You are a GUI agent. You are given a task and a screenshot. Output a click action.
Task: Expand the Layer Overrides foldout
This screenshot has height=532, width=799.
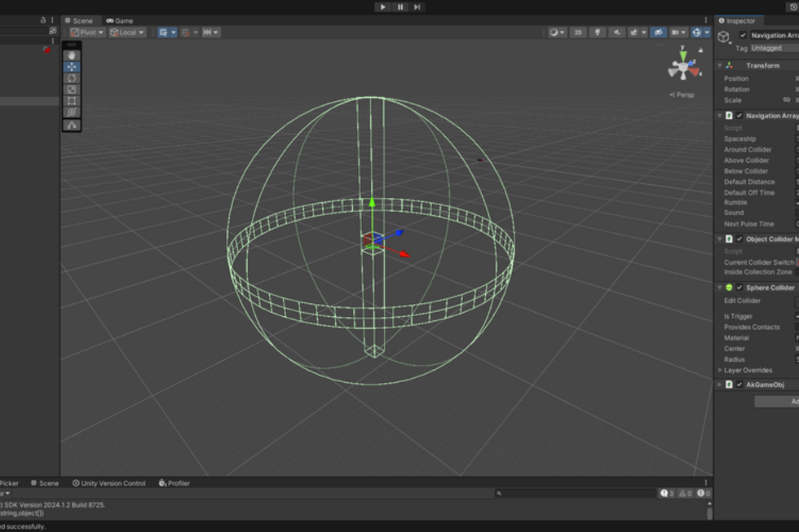click(x=719, y=371)
